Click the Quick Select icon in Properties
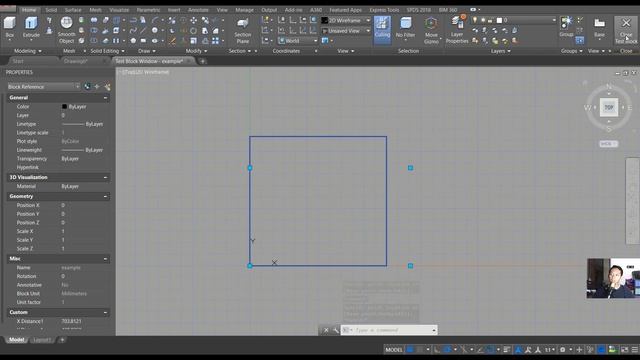 pos(107,87)
